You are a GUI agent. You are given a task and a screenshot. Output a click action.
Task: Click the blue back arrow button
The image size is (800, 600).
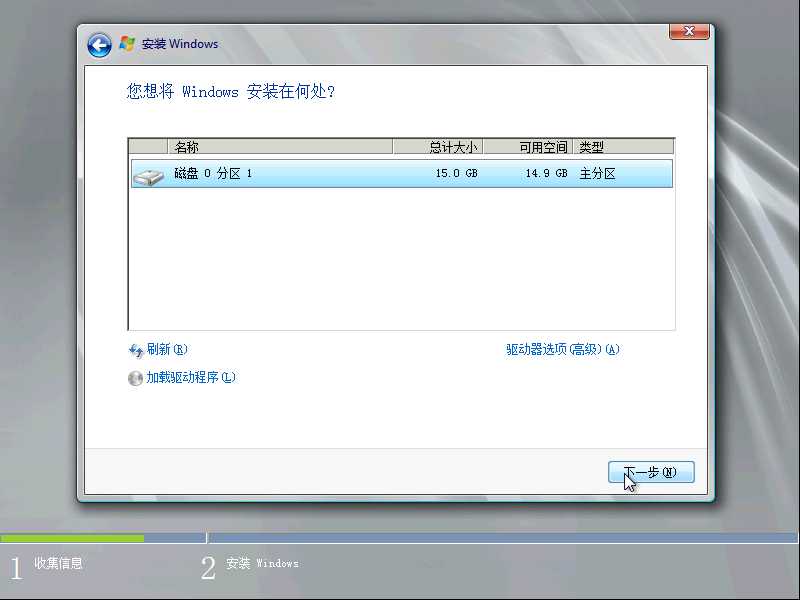tap(99, 45)
